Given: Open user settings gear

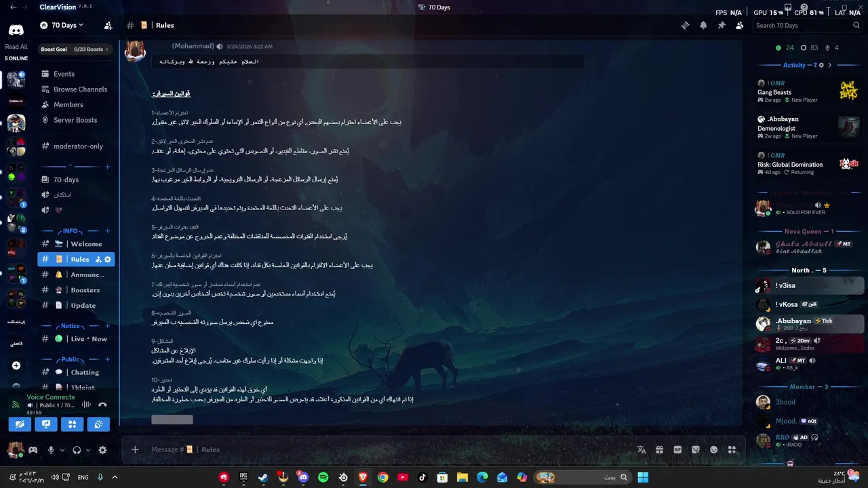Looking at the screenshot, I should pyautogui.click(x=102, y=450).
